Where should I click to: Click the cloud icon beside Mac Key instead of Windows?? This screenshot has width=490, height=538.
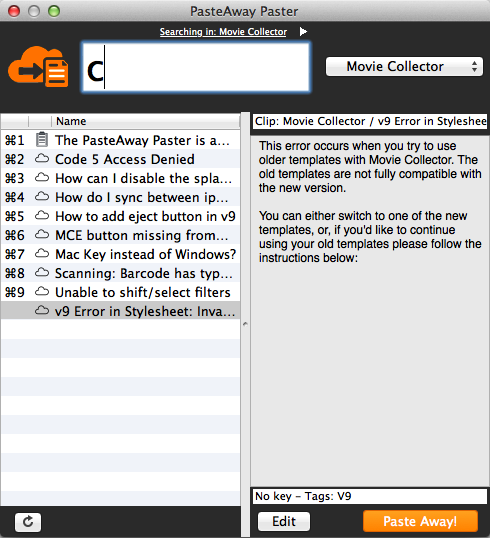click(x=42, y=254)
